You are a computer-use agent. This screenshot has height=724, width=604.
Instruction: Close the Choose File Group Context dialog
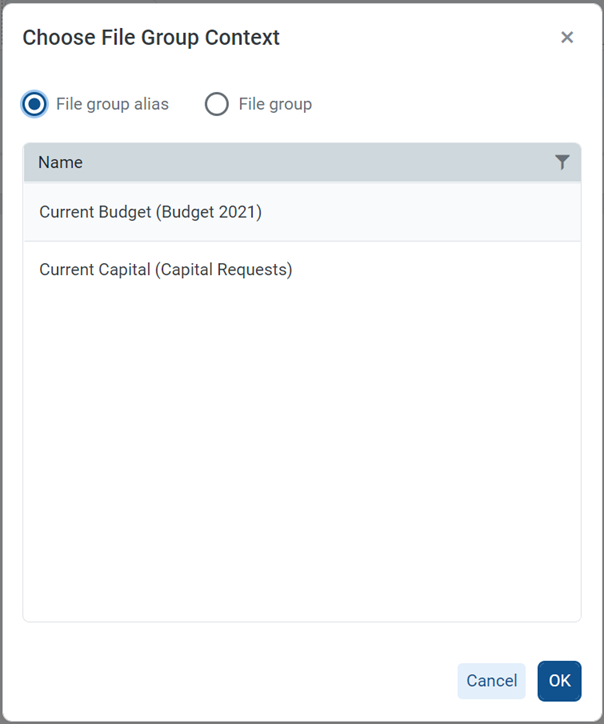click(x=567, y=38)
